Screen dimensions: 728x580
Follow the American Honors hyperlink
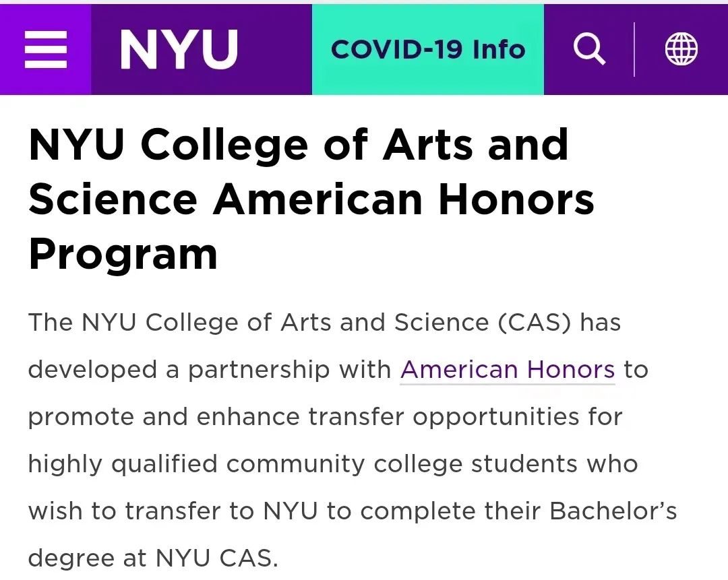[x=508, y=370]
